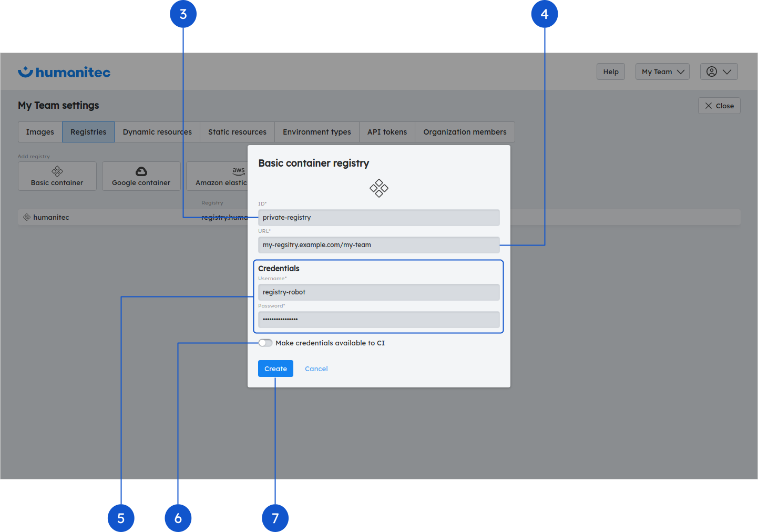Add a Basic container registry

(x=57, y=176)
